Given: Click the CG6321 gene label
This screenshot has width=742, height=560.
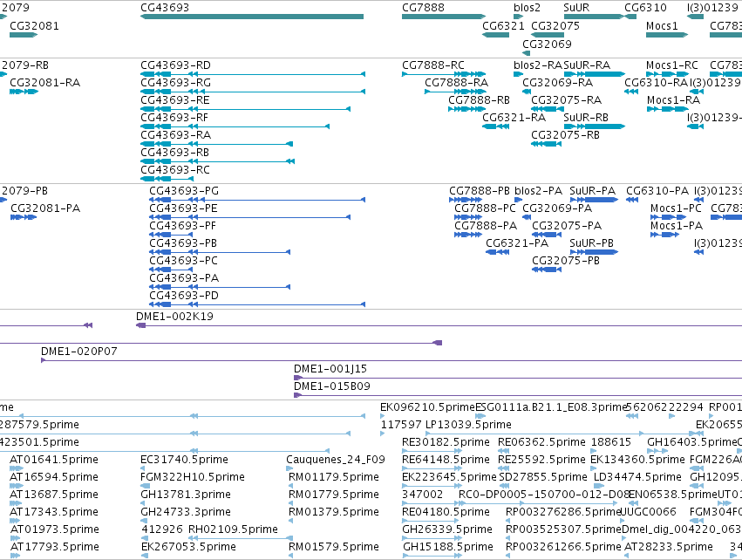Looking at the screenshot, I should point(503,25).
